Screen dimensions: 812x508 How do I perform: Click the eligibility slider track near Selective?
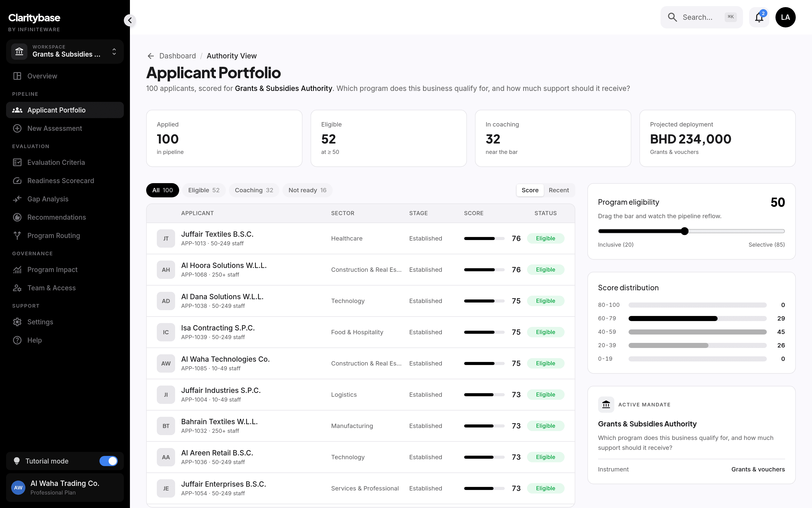pyautogui.click(x=772, y=231)
